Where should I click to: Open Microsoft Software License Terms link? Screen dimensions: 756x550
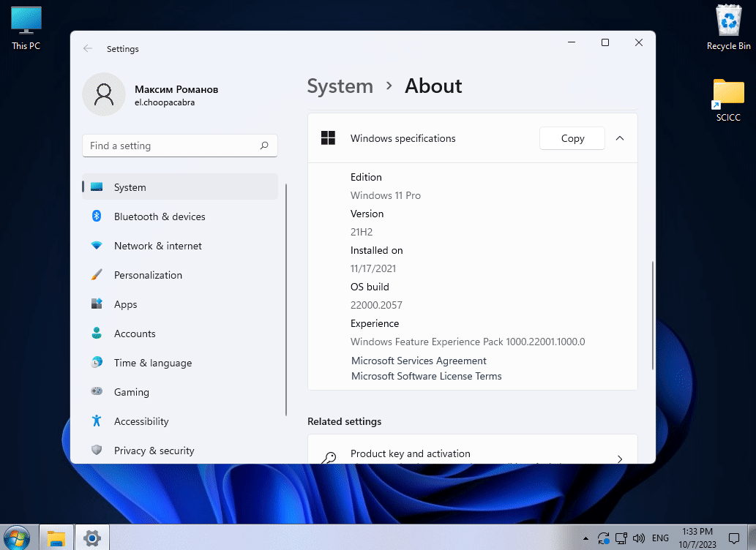pos(426,376)
